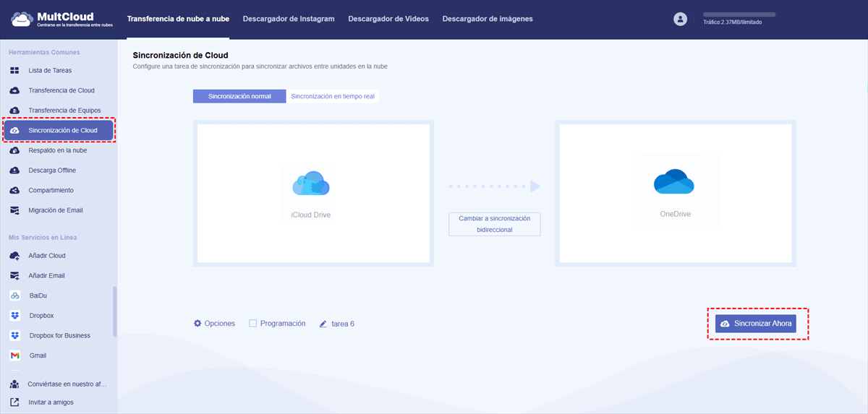This screenshot has width=868, height=414.
Task: Click the Sincronización de Cloud sidebar icon
Action: tap(14, 130)
